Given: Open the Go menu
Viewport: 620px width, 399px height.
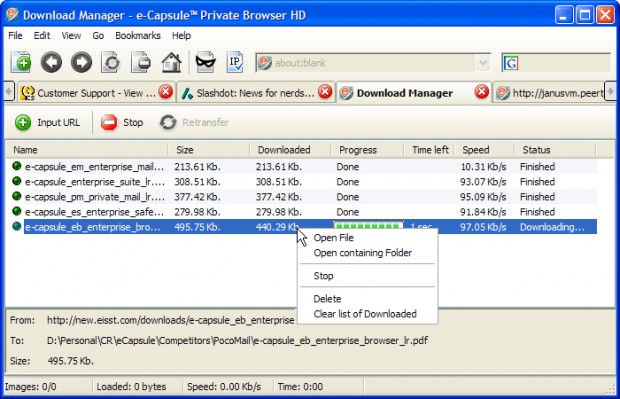Looking at the screenshot, I should pos(98,36).
